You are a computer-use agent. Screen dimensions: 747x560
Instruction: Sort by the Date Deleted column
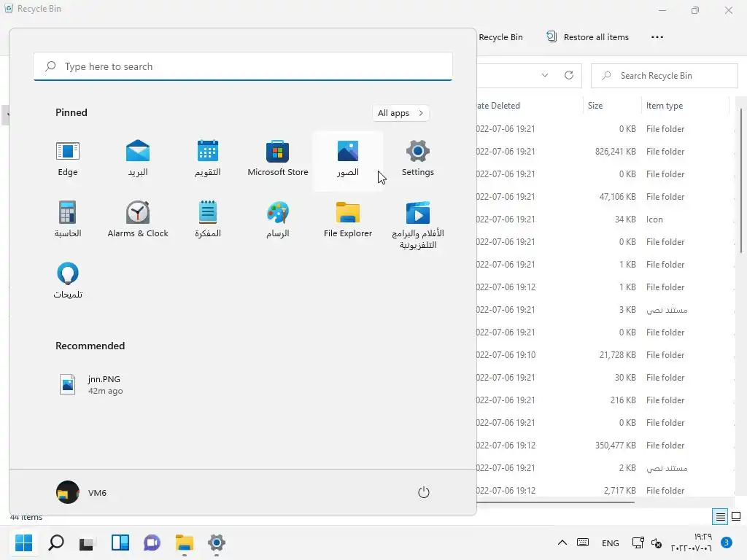click(x=529, y=106)
